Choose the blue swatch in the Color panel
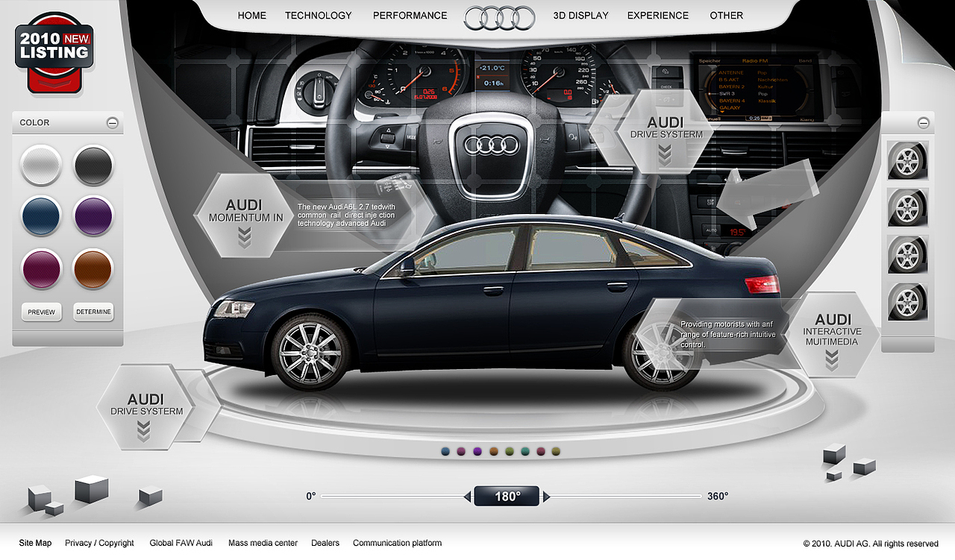The height and width of the screenshot is (560, 955). coord(41,216)
